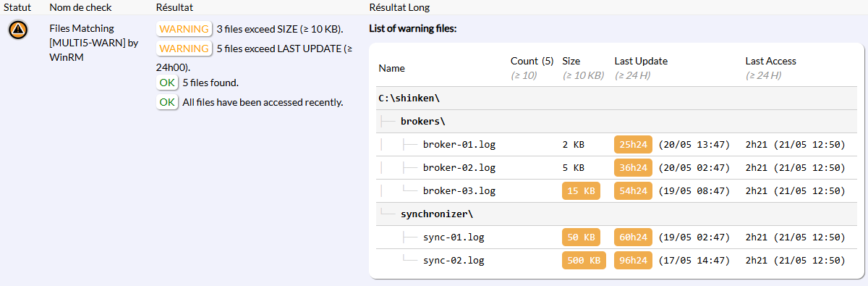Click the Résultat Long column header
The image size is (868, 286).
[x=399, y=7]
